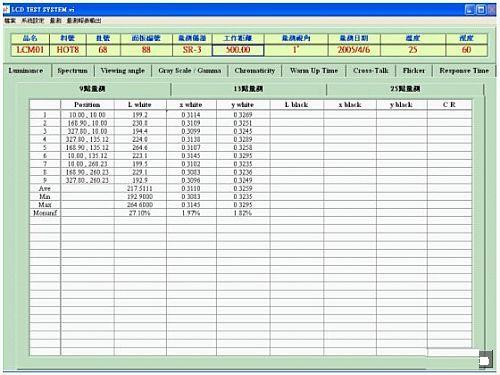Click the LCD TEST SYSTEM title bar icon
The height and width of the screenshot is (375, 500).
point(6,10)
